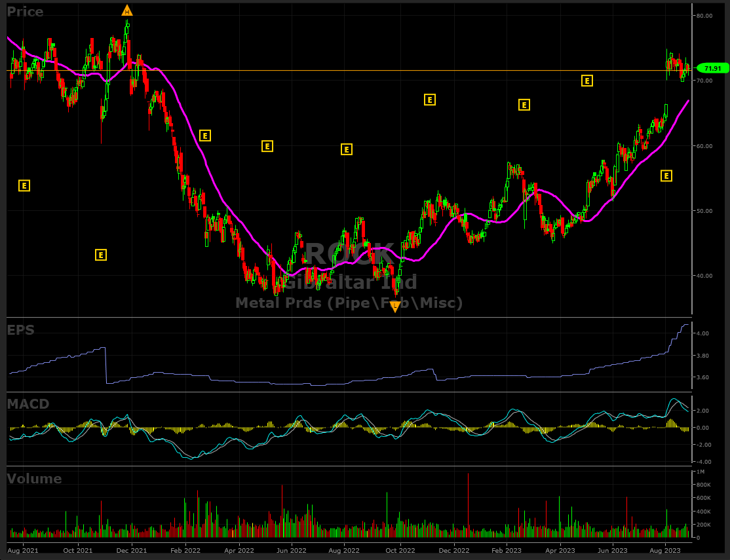
Task: Click the Volume panel title
Action: click(x=34, y=479)
